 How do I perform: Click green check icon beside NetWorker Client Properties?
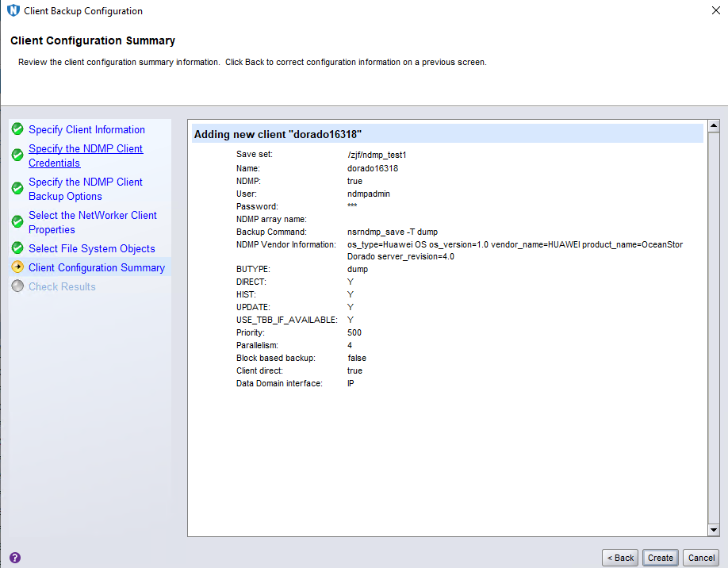point(17,222)
